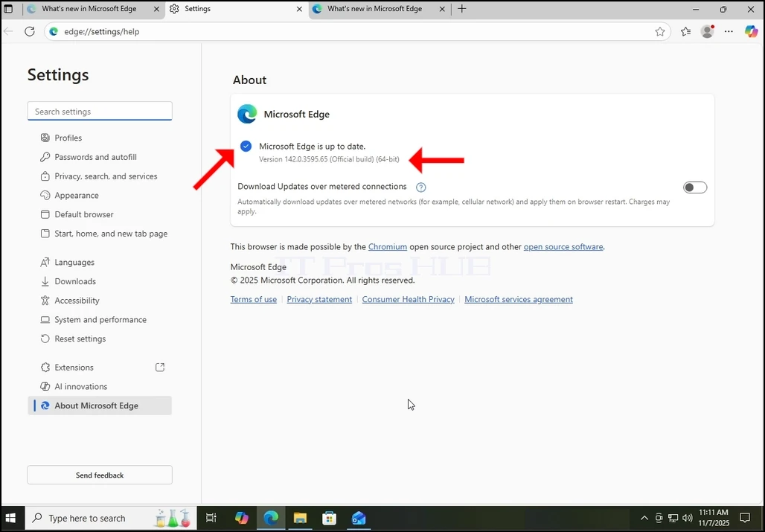Select About Microsoft Edge in sidebar

coord(100,406)
